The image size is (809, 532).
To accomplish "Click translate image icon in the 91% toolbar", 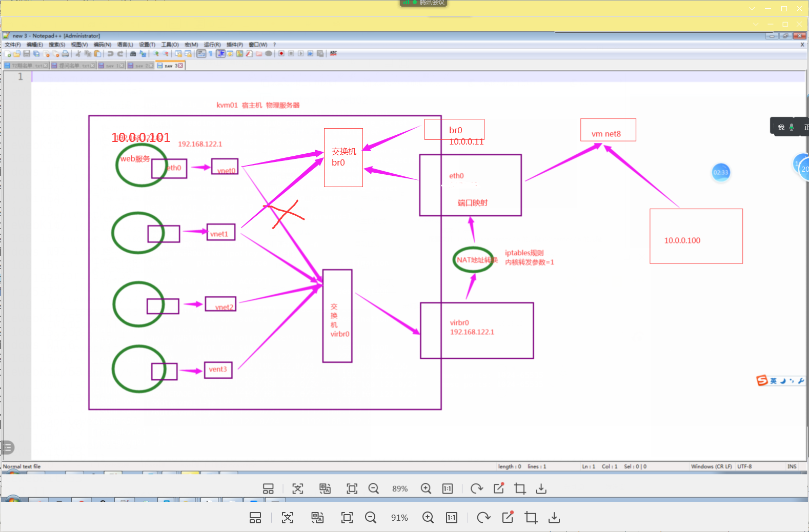I will pyautogui.click(x=317, y=518).
